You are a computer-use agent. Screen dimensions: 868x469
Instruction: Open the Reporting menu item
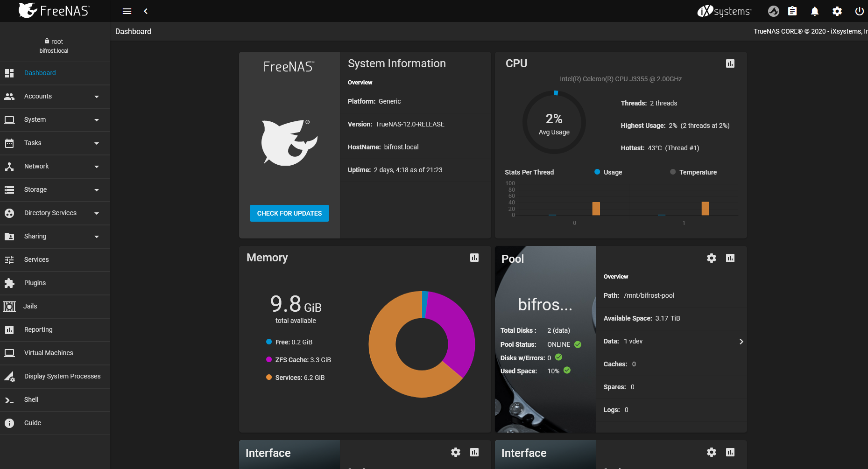[x=55, y=330]
